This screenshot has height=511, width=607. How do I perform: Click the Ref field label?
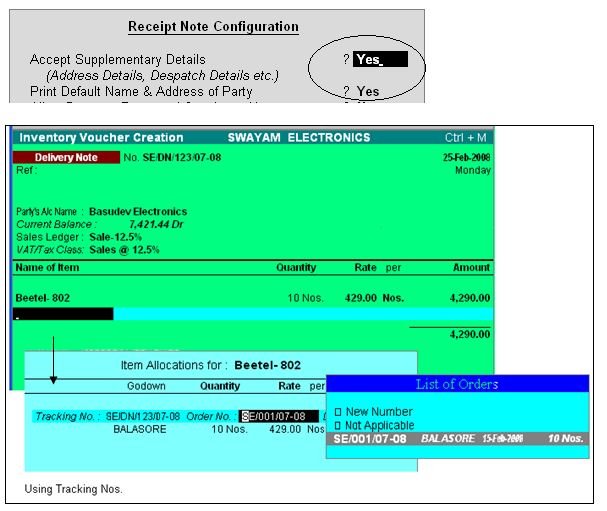26,170
